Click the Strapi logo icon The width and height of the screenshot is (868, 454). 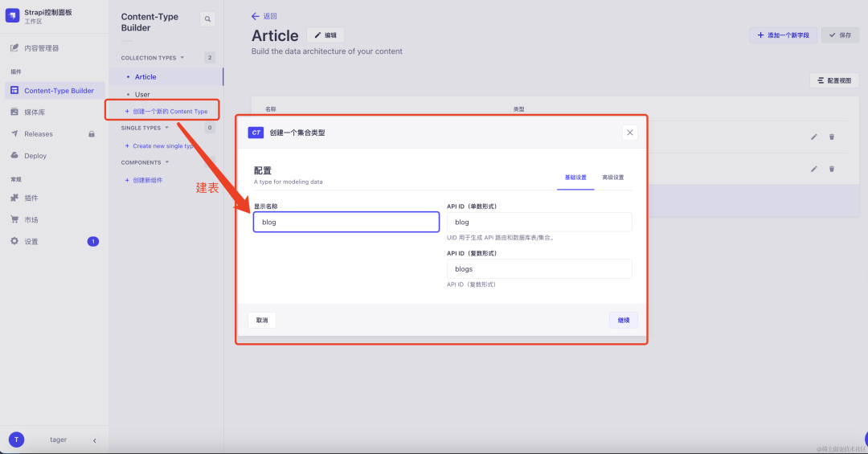click(12, 15)
